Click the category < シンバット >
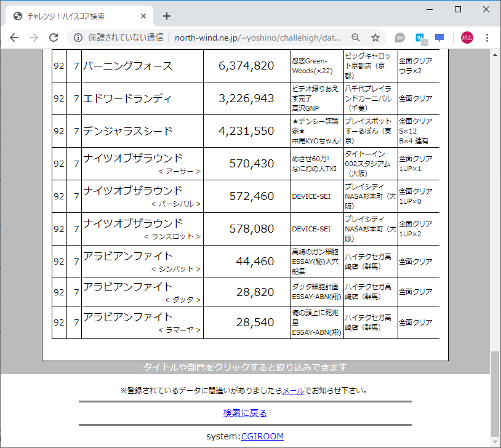 click(176, 269)
